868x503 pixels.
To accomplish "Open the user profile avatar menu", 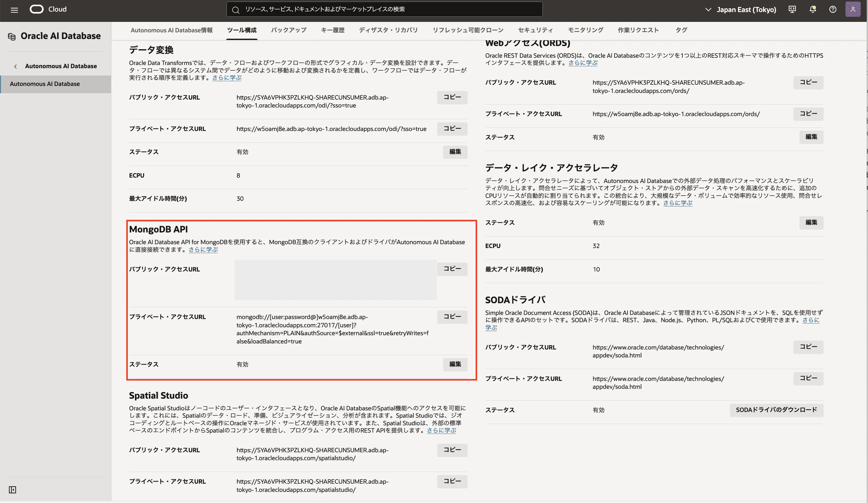I will pyautogui.click(x=853, y=9).
